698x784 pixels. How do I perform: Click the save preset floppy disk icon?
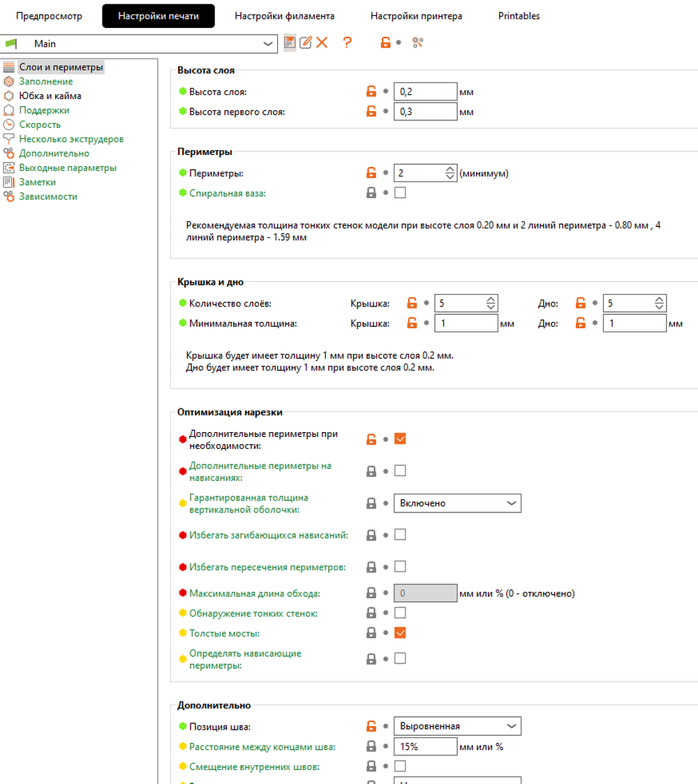pos(290,43)
